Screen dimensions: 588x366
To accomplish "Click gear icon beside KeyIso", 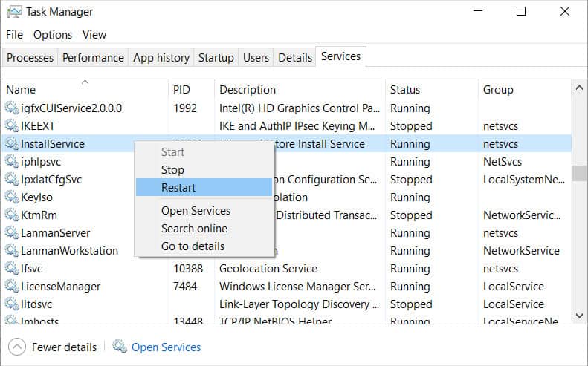I will tap(12, 197).
